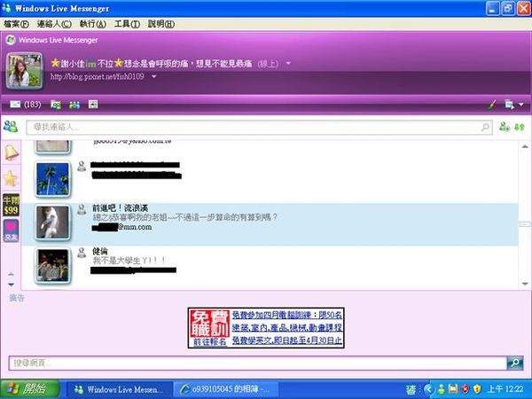Open the ad link 免費學英文 until 4月30日
The height and width of the screenshot is (399, 532).
pos(287,340)
